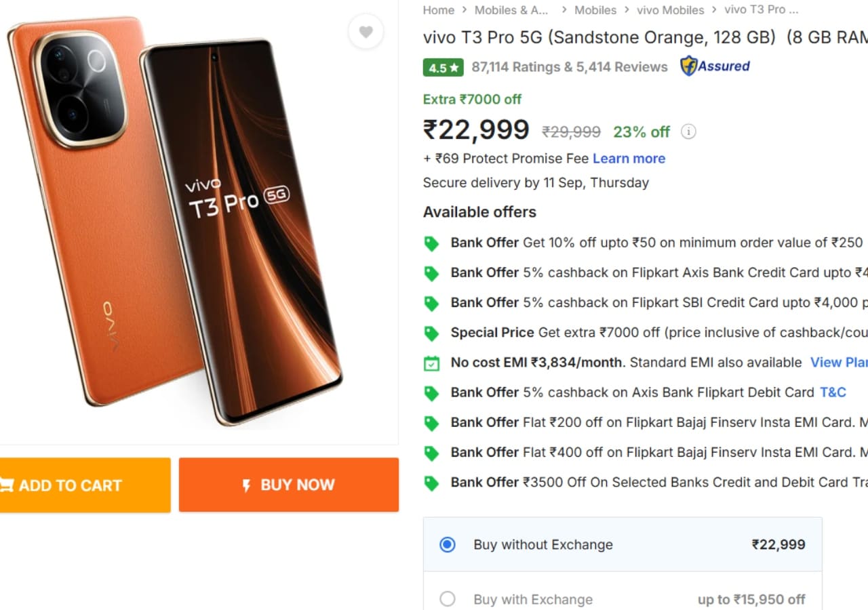Go to the Home breadcrumb
868x610 pixels.
(439, 10)
